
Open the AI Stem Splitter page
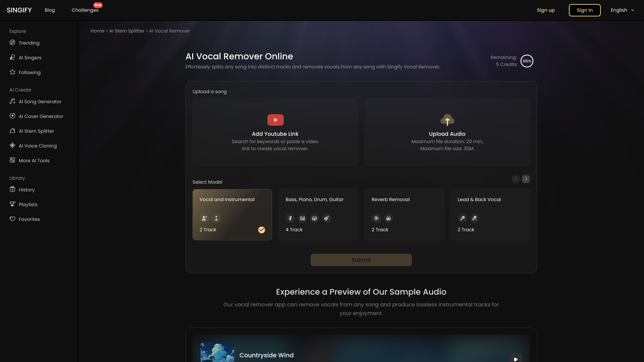point(36,131)
